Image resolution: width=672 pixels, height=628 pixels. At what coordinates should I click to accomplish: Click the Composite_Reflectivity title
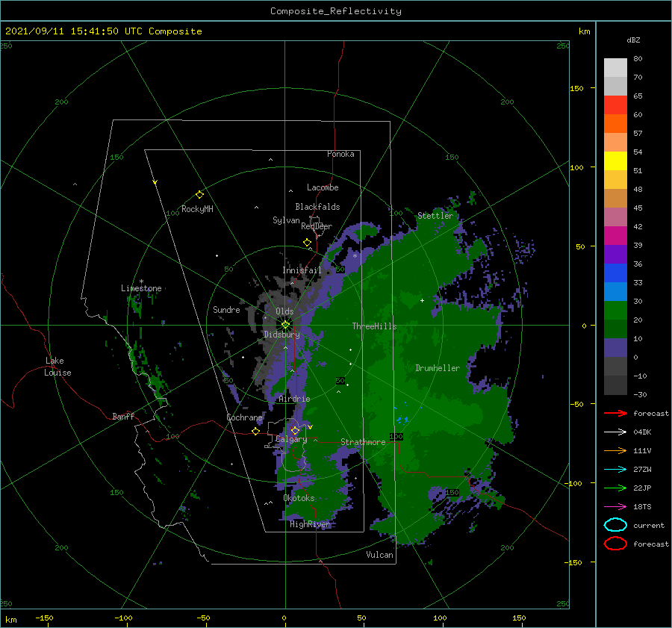(x=335, y=11)
